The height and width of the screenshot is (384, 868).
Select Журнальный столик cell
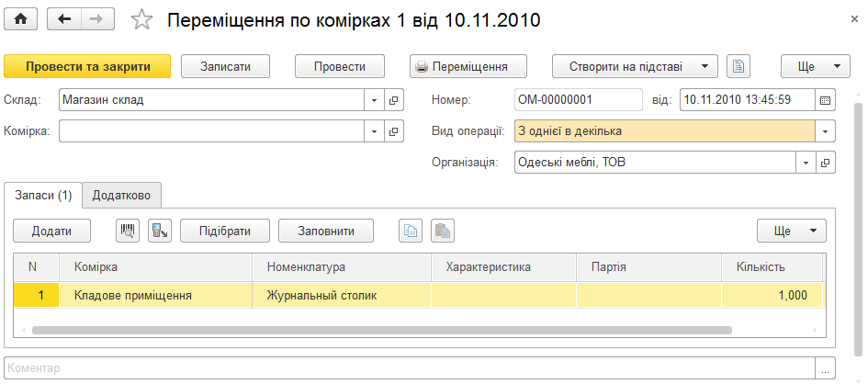[x=342, y=296]
